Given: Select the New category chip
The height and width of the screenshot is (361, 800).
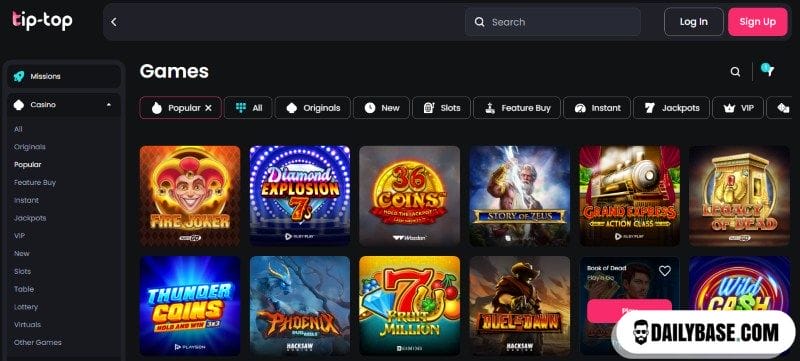Looking at the screenshot, I should (381, 108).
